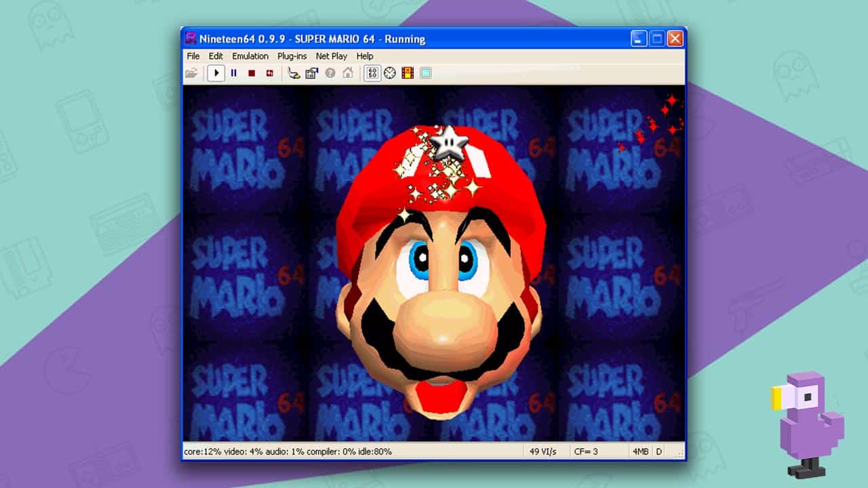Select the Play toolbar icon

point(216,73)
